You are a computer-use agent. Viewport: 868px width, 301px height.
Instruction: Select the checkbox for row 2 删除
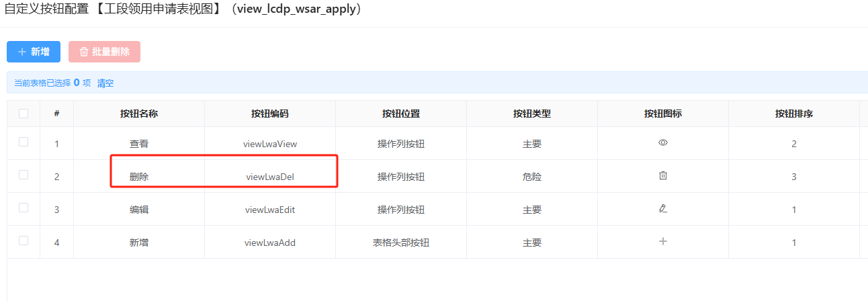[24, 175]
